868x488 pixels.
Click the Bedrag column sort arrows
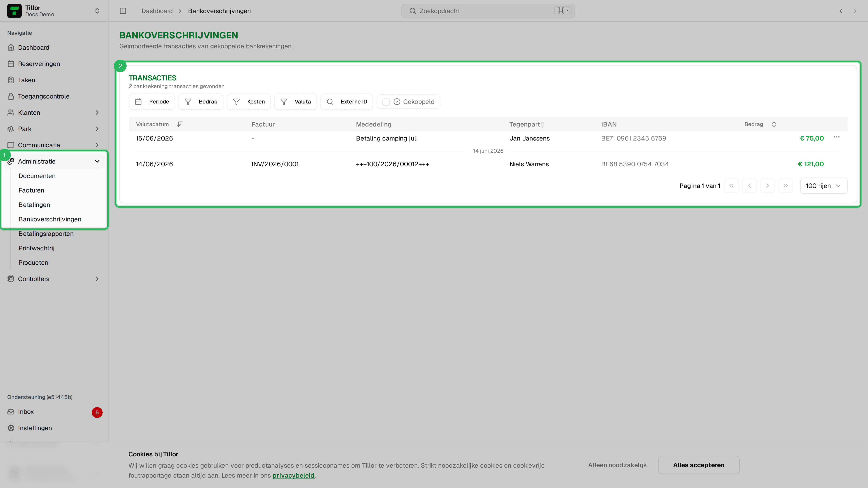pos(774,124)
